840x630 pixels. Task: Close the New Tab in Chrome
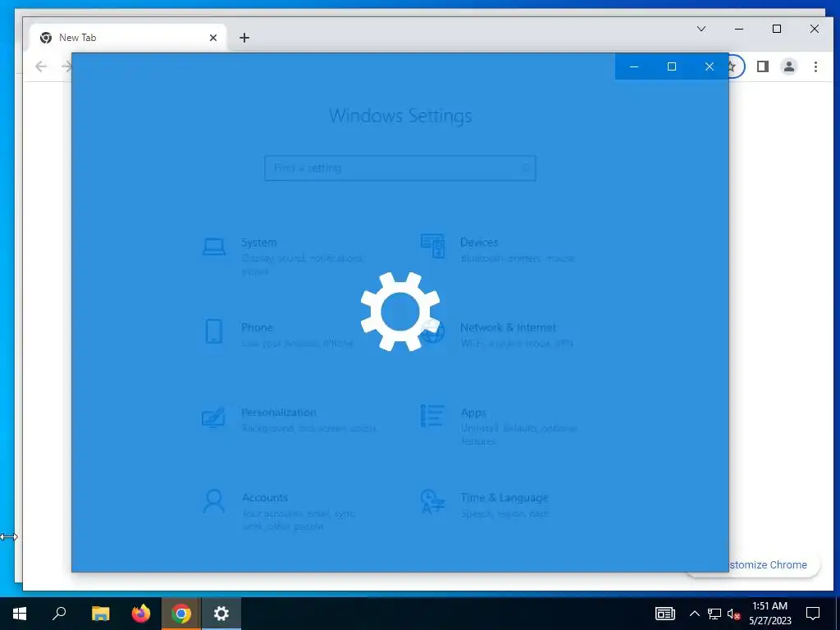213,38
